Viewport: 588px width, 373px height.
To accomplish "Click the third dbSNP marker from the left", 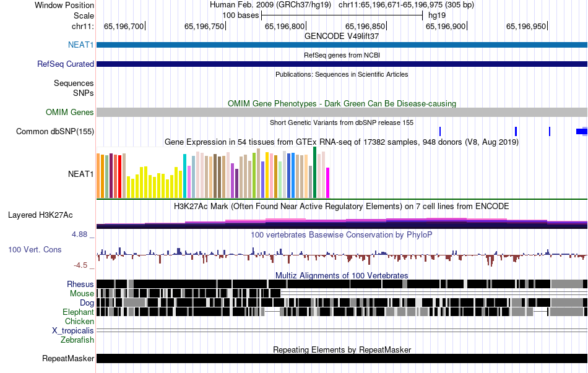I will [x=550, y=131].
